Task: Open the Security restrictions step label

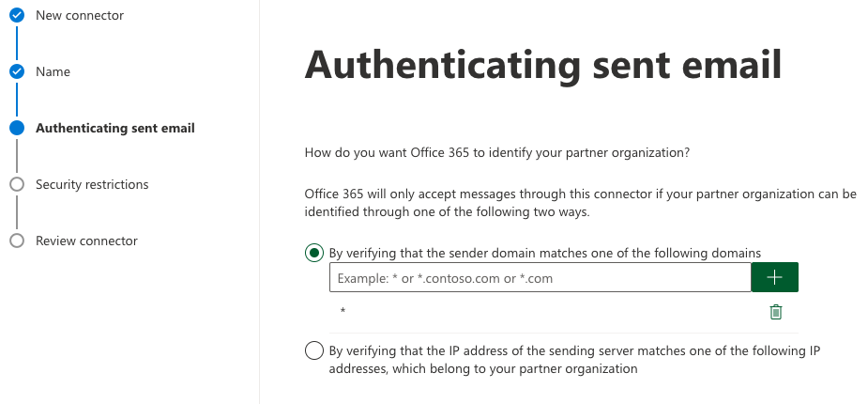Action: [92, 184]
